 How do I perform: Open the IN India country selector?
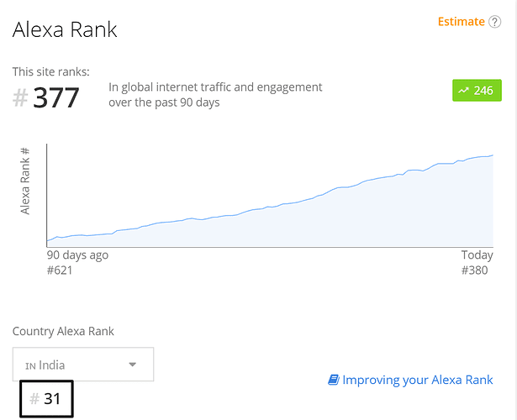83,365
